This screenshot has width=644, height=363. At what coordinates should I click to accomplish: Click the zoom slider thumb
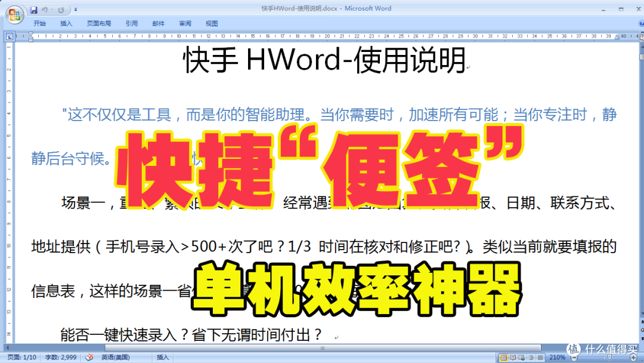pyautogui.click(x=609, y=358)
